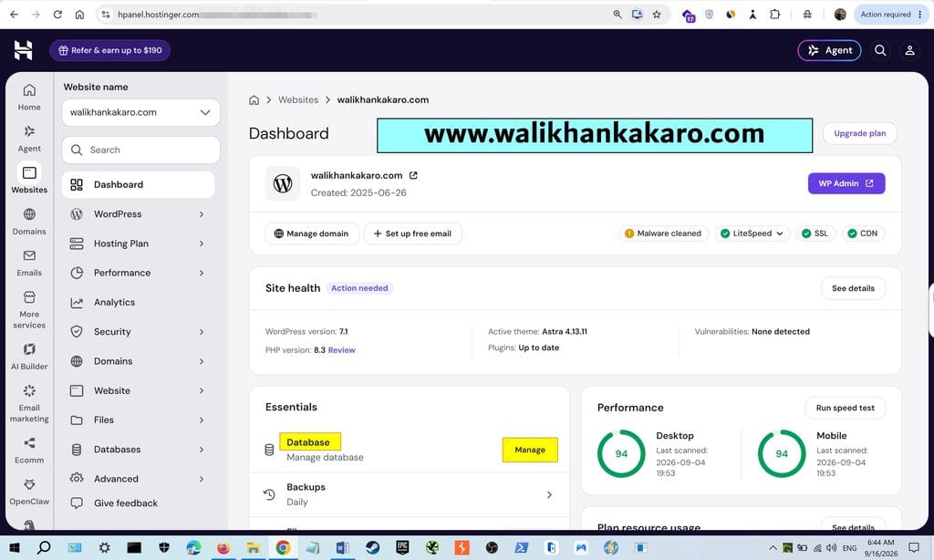Screen dimensions: 934x560
Task: Open Domains in the left rail
Action: click(x=29, y=222)
